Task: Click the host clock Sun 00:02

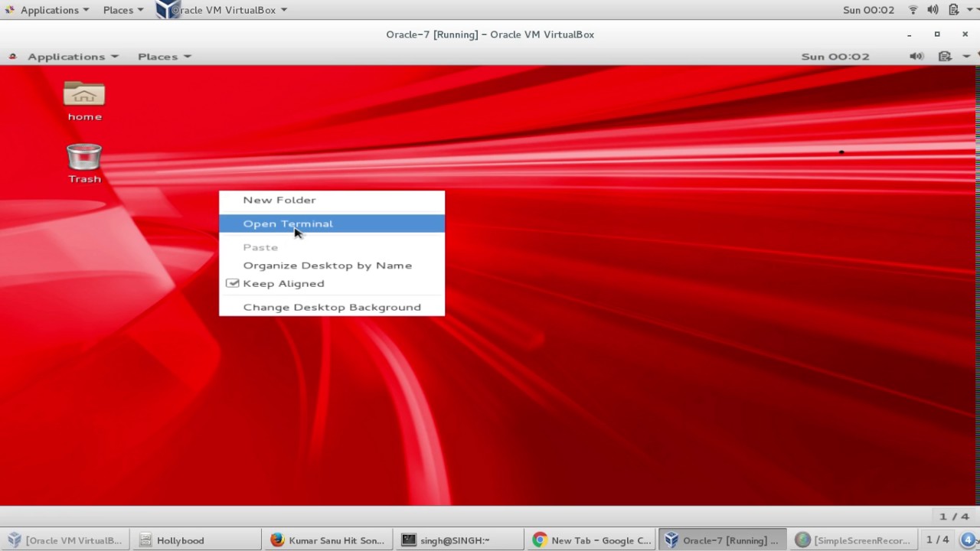Action: pyautogui.click(x=868, y=10)
